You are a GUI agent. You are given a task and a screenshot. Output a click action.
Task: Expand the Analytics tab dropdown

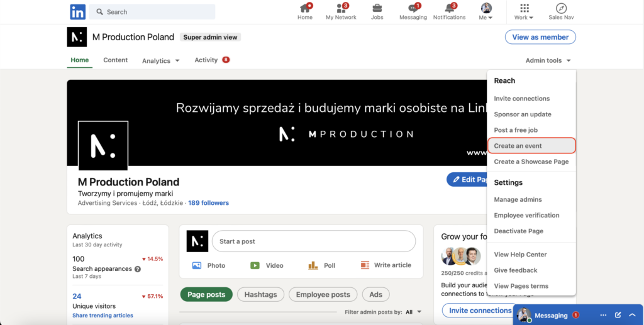161,61
